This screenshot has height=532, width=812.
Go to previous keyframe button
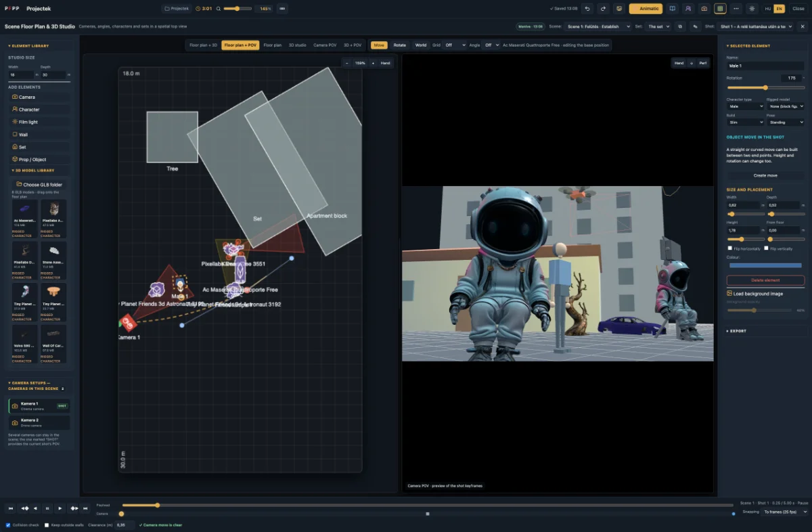coord(24,508)
